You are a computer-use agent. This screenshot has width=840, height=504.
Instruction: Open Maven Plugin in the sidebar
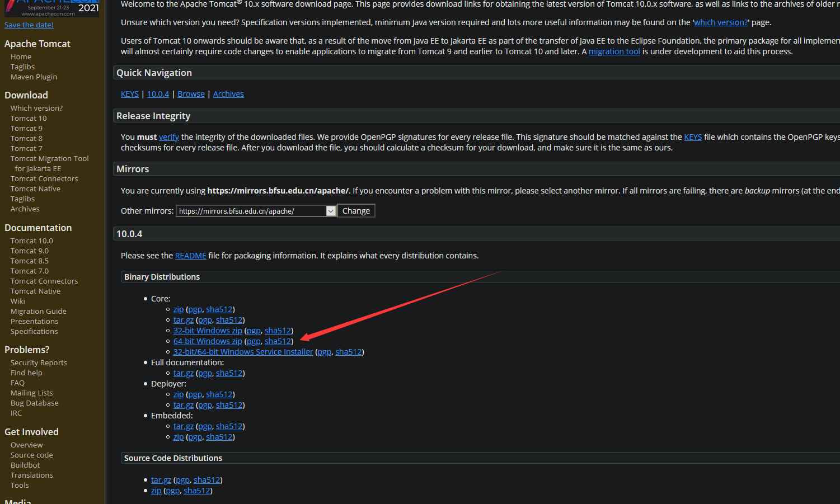34,77
